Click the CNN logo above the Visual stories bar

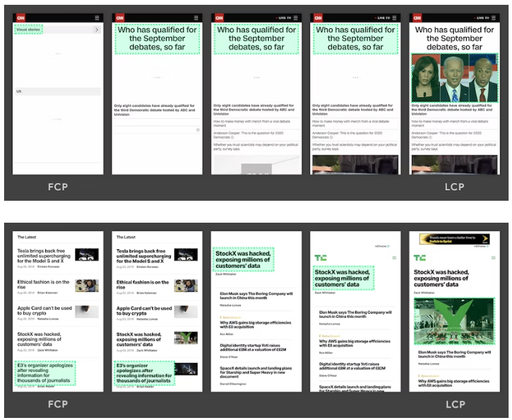pos(21,18)
